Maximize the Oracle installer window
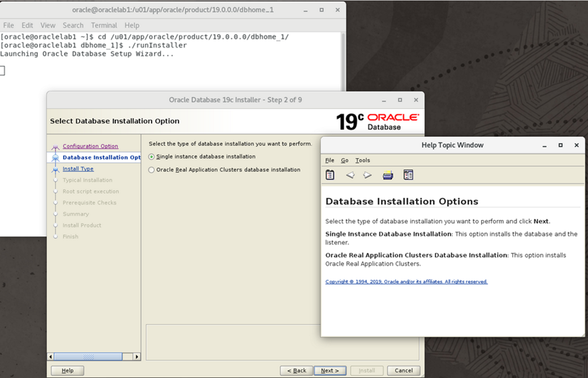Viewport: 588px width, 378px height. point(400,100)
